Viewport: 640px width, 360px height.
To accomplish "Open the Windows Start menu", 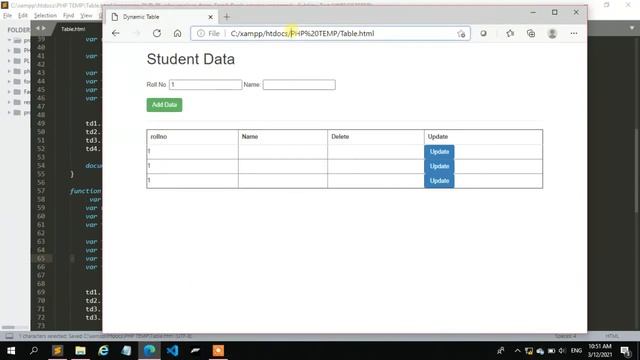I will pos(11,351).
